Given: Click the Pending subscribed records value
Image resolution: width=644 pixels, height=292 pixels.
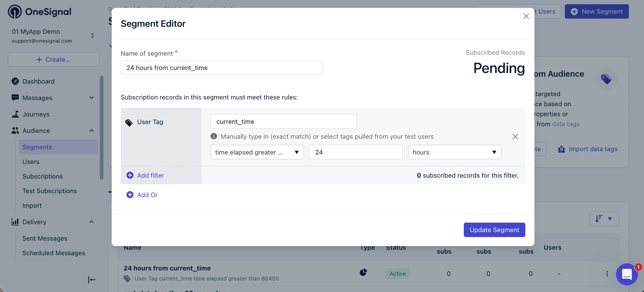Looking at the screenshot, I should pos(499,68).
